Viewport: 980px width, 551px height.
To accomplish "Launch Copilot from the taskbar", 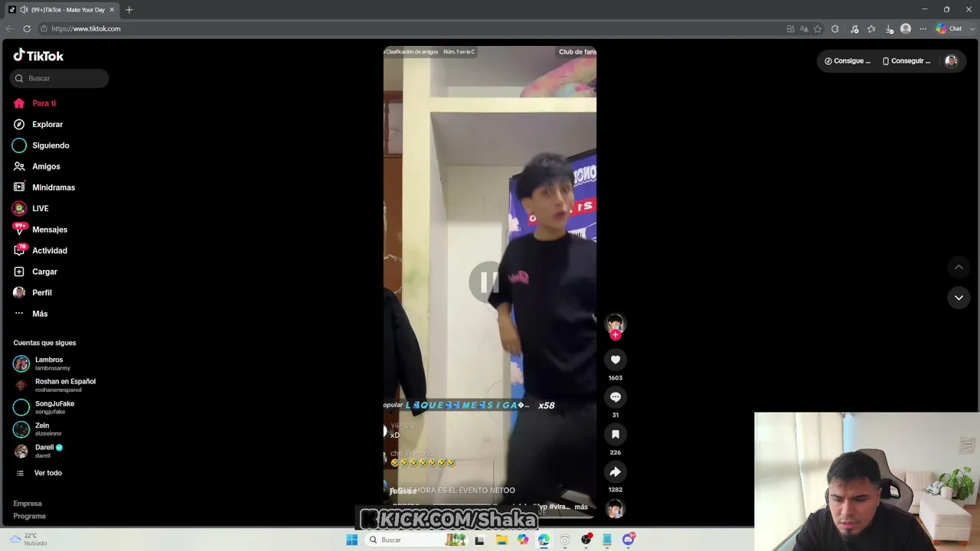I will [523, 540].
